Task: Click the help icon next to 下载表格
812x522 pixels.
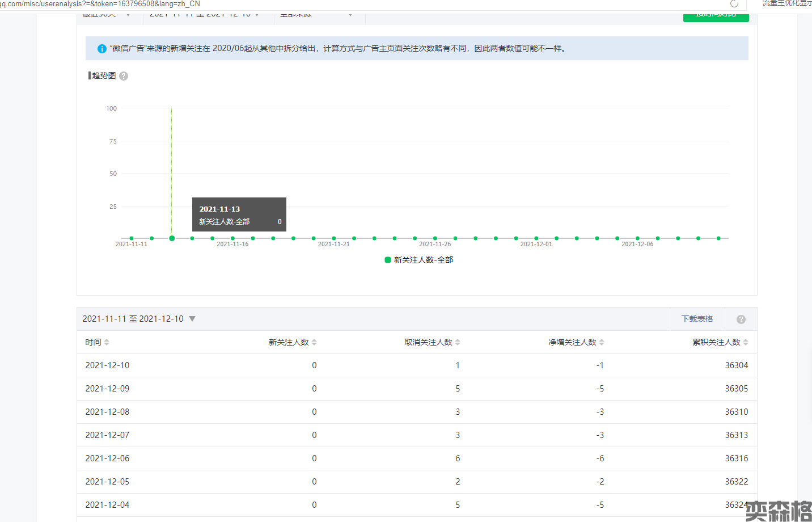Action: pos(741,319)
